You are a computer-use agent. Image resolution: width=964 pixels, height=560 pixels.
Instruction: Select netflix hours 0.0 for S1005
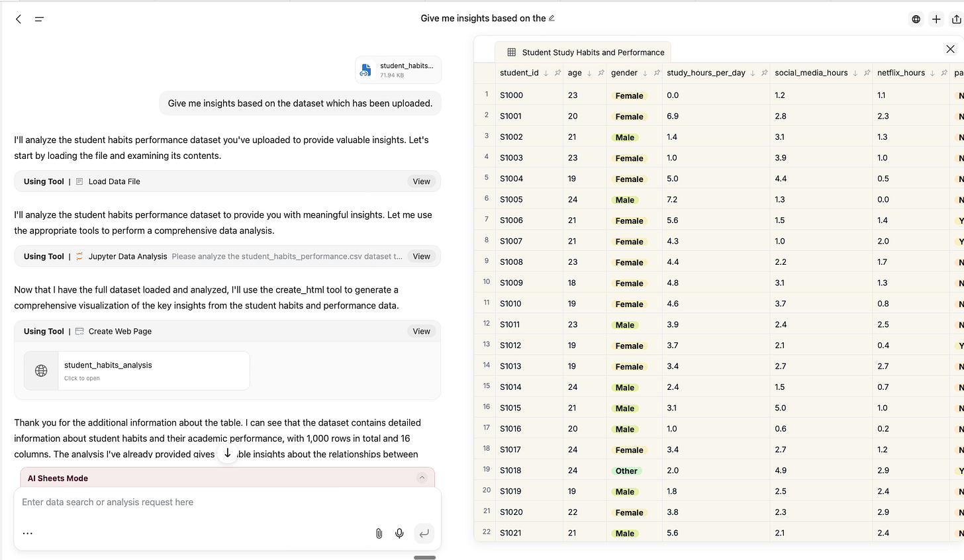click(x=911, y=199)
